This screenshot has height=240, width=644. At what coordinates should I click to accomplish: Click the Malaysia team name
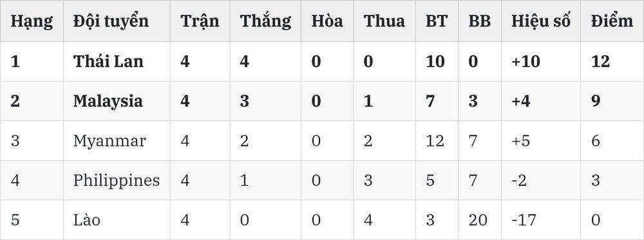(108, 102)
